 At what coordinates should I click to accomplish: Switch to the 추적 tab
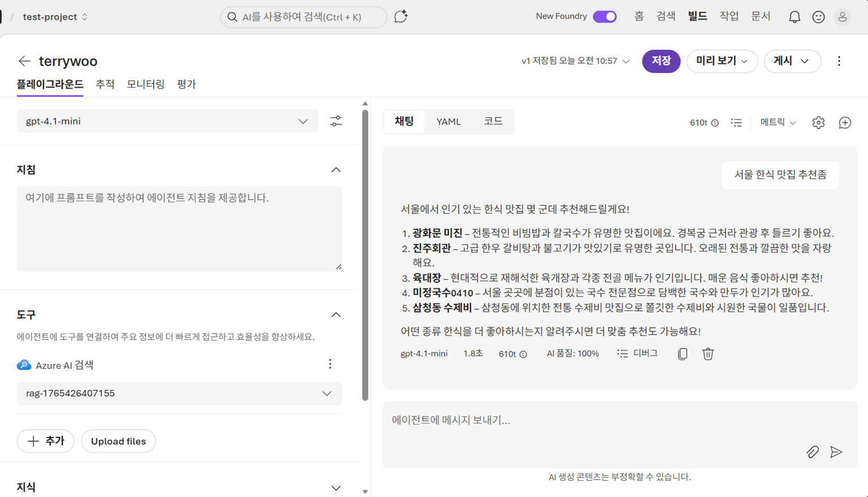tap(105, 84)
